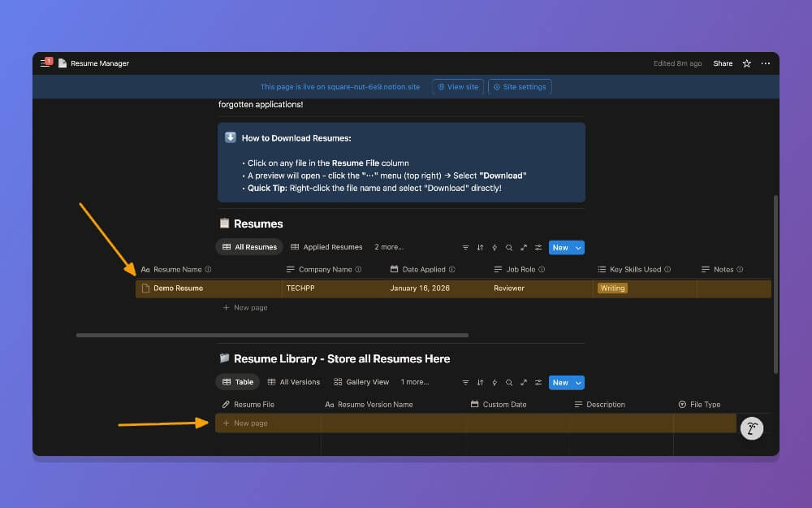
Task: Open the more options menu at top right
Action: click(766, 63)
